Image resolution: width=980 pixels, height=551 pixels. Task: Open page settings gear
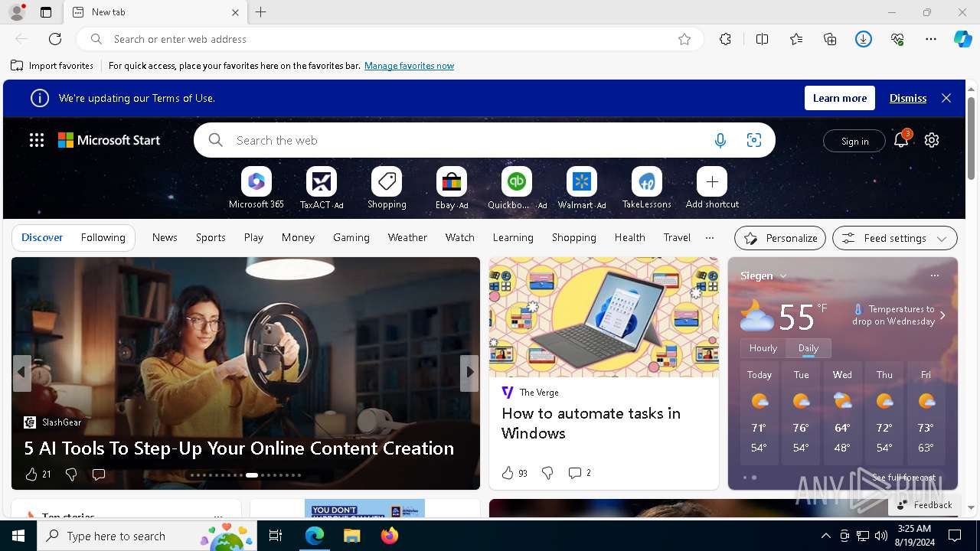[x=932, y=140]
